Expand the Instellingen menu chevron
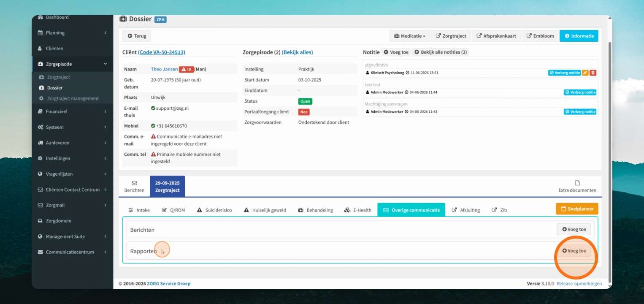The height and width of the screenshot is (304, 644). 105,158
